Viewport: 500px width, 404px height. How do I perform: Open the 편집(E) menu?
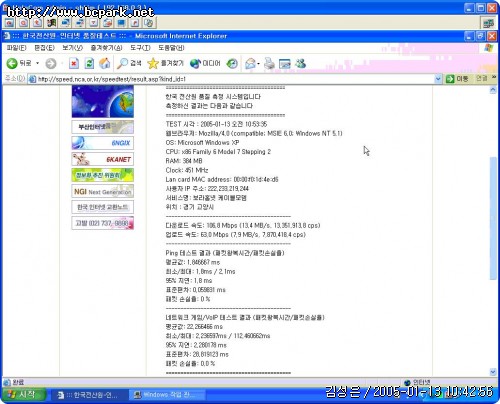[44, 48]
